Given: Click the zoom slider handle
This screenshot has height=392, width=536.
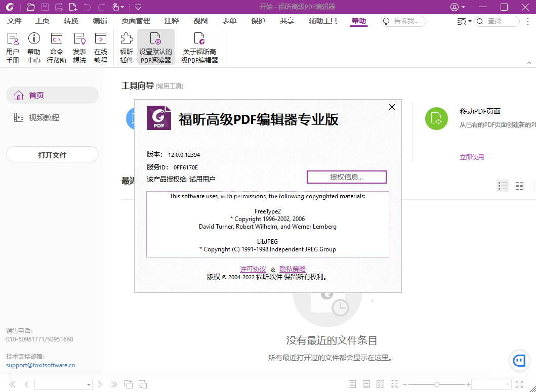Looking at the screenshot, I should coord(436,384).
